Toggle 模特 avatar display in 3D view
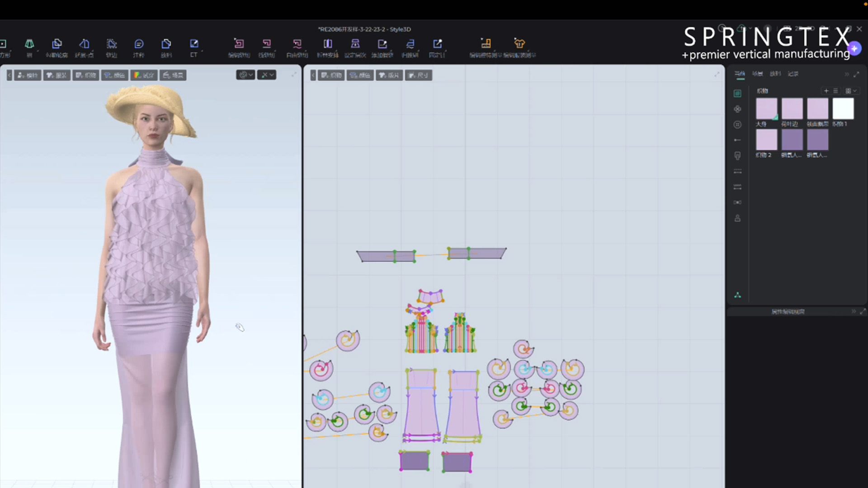This screenshot has width=868, height=488. pyautogui.click(x=28, y=75)
